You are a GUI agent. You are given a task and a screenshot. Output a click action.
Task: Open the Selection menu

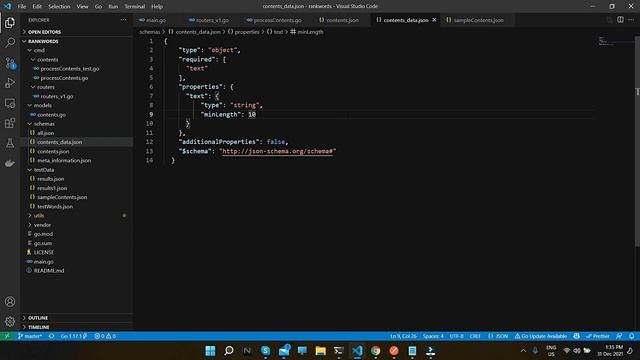click(59, 6)
